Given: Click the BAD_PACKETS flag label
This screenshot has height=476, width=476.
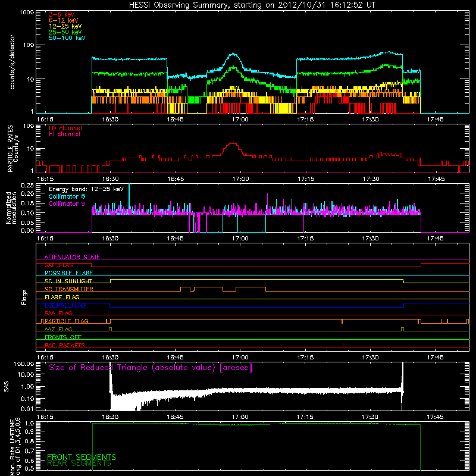Looking at the screenshot, I should click(65, 345).
